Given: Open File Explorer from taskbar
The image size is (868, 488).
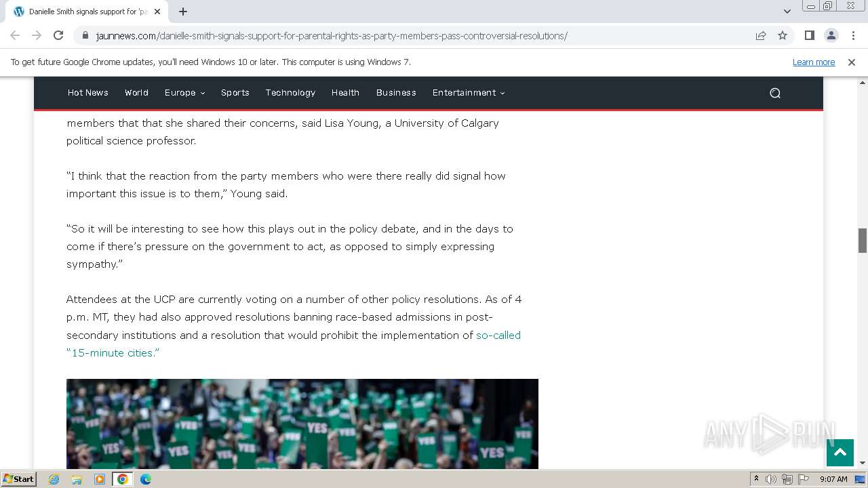Looking at the screenshot, I should pos(77,479).
